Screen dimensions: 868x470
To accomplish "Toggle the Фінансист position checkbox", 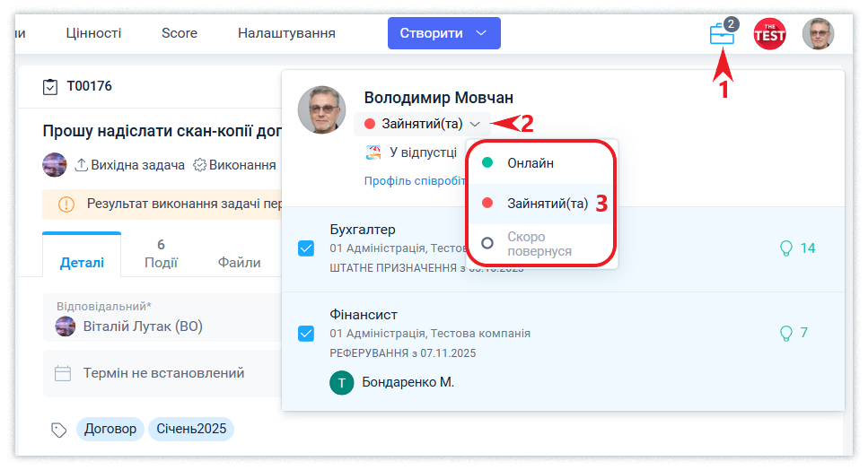I will click(306, 333).
